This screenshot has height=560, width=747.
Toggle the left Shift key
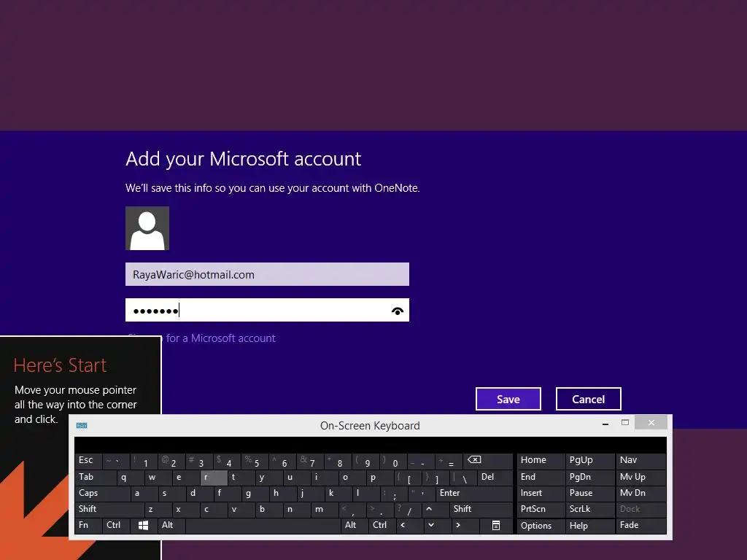click(x=109, y=510)
